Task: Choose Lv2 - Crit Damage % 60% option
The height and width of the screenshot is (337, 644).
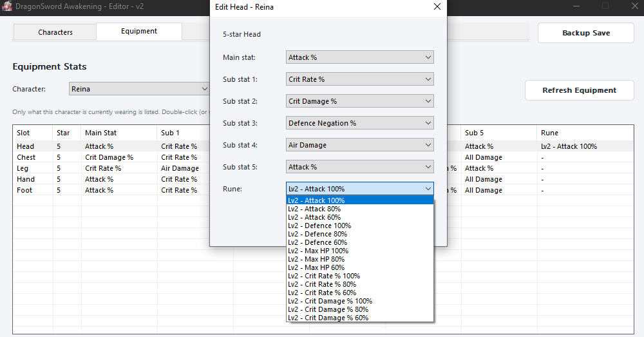Action: 360,318
